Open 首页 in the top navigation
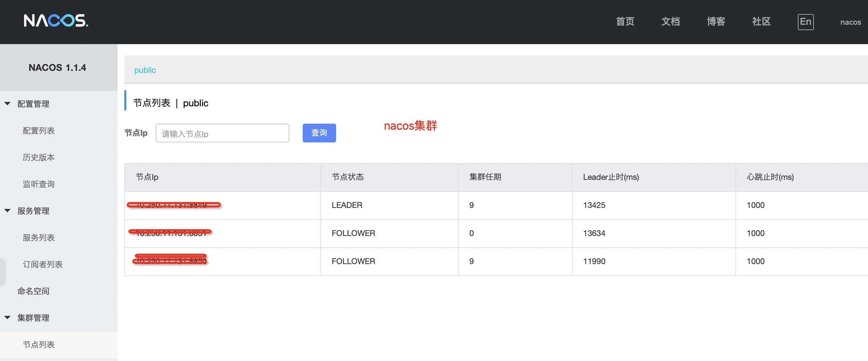Image resolution: width=868 pixels, height=361 pixels. coord(625,22)
